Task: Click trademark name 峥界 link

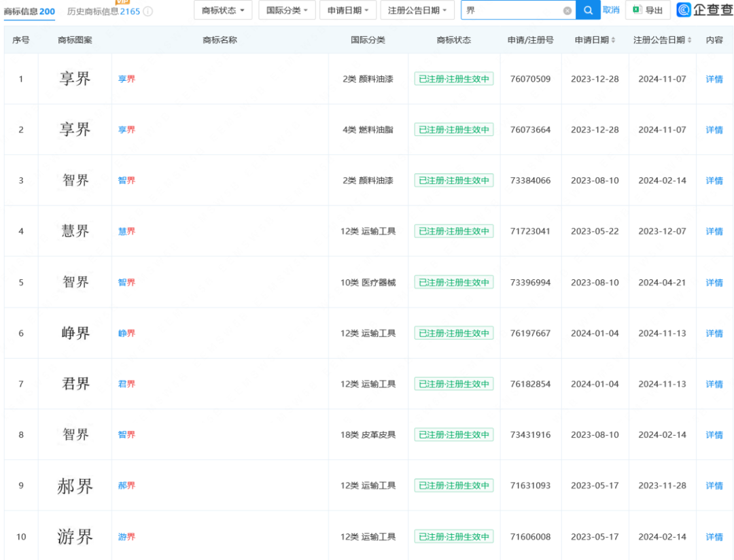Action: click(126, 334)
